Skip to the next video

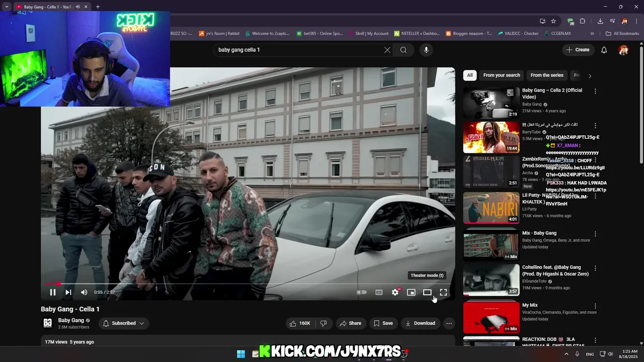pos(68,292)
